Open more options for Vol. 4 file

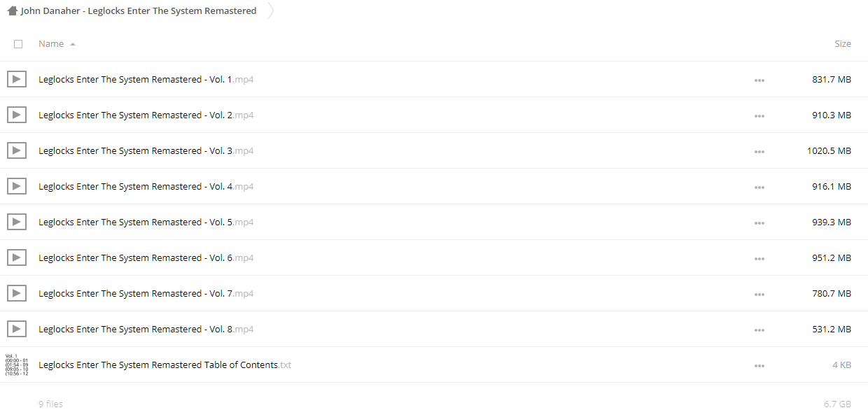(x=759, y=187)
